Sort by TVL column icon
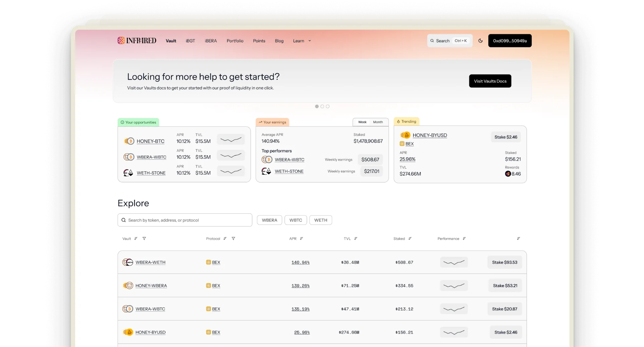 pyautogui.click(x=356, y=239)
